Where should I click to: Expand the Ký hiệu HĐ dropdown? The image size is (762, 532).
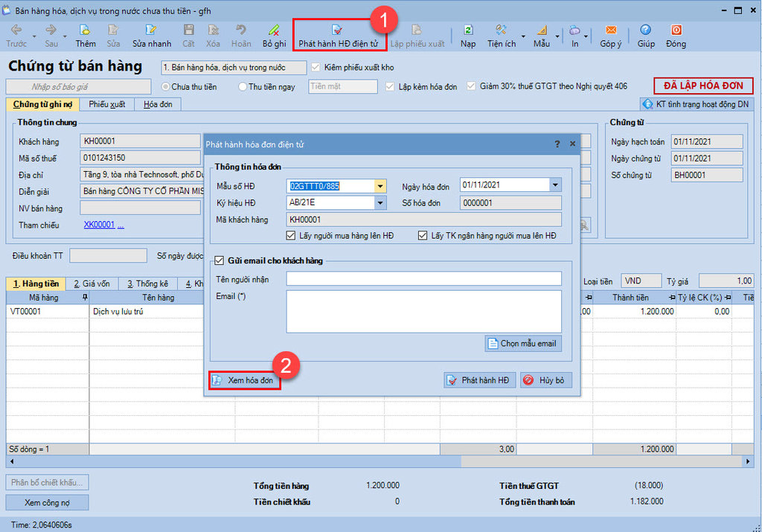coord(380,202)
